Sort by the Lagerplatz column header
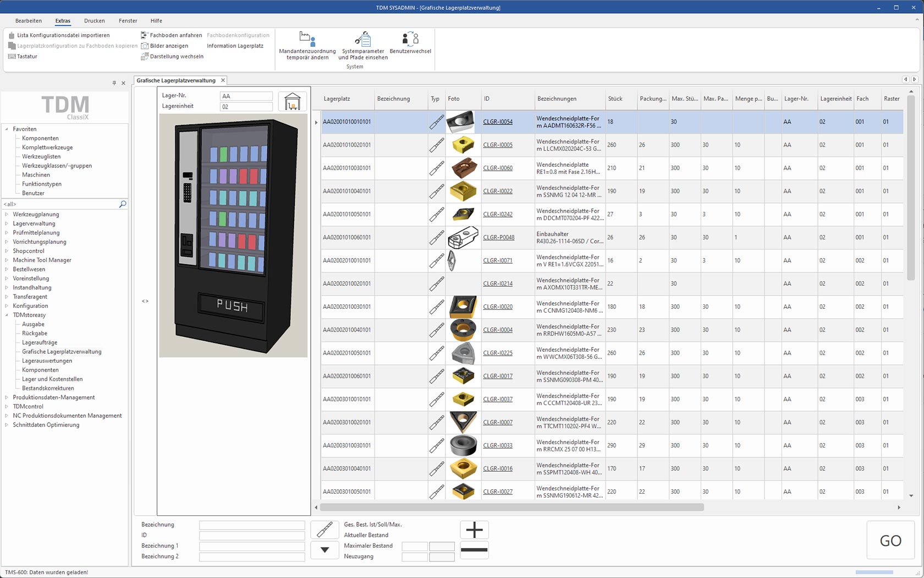This screenshot has width=924, height=578. 348,99
